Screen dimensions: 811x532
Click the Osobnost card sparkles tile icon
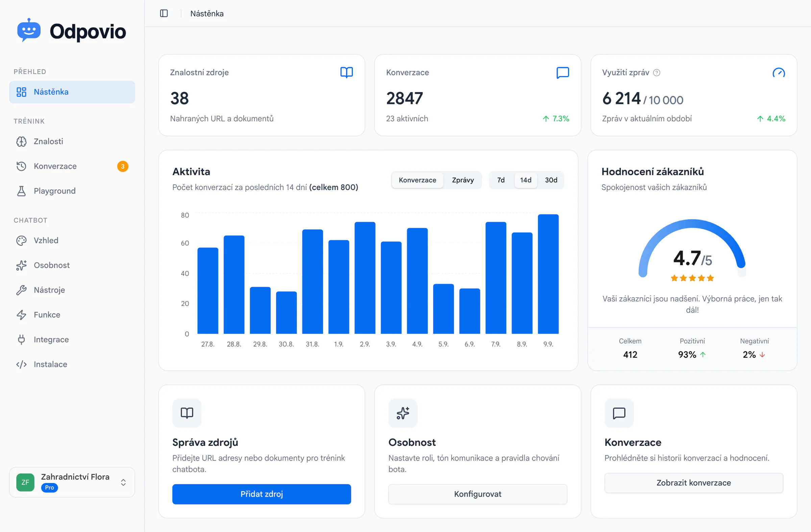click(x=403, y=413)
